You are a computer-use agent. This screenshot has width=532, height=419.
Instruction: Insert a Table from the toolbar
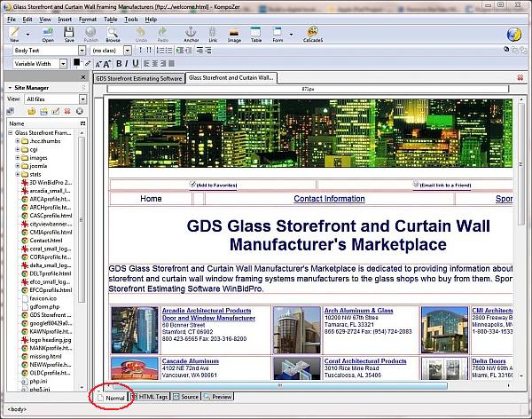(x=256, y=35)
